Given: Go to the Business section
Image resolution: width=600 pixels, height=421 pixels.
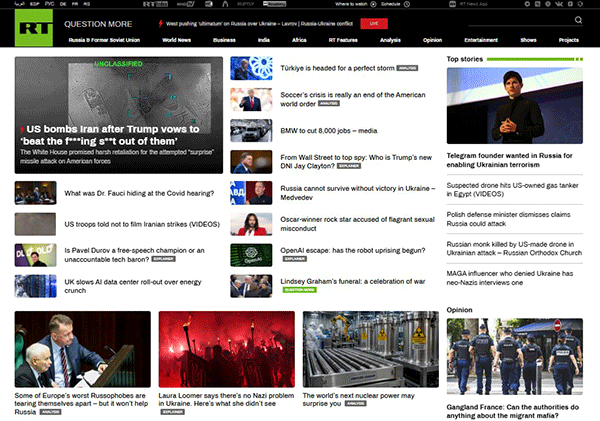Looking at the screenshot, I should [224, 40].
